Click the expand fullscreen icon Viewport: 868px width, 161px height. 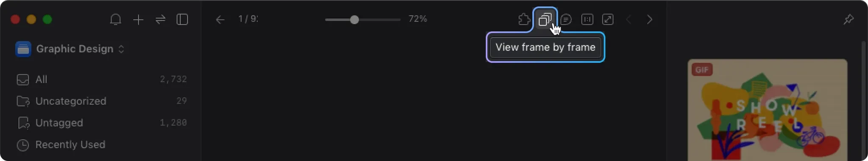click(608, 20)
